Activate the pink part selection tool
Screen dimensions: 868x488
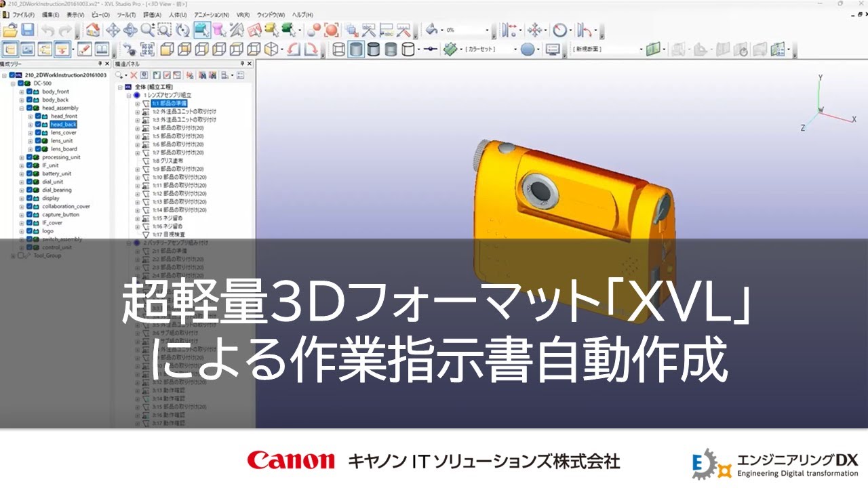218,30
